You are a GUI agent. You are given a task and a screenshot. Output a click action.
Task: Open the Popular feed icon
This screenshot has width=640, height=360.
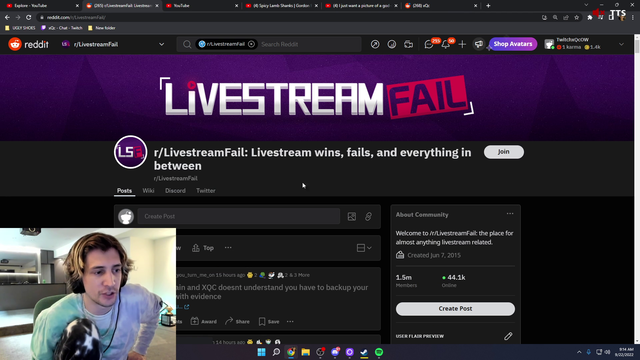[375, 44]
